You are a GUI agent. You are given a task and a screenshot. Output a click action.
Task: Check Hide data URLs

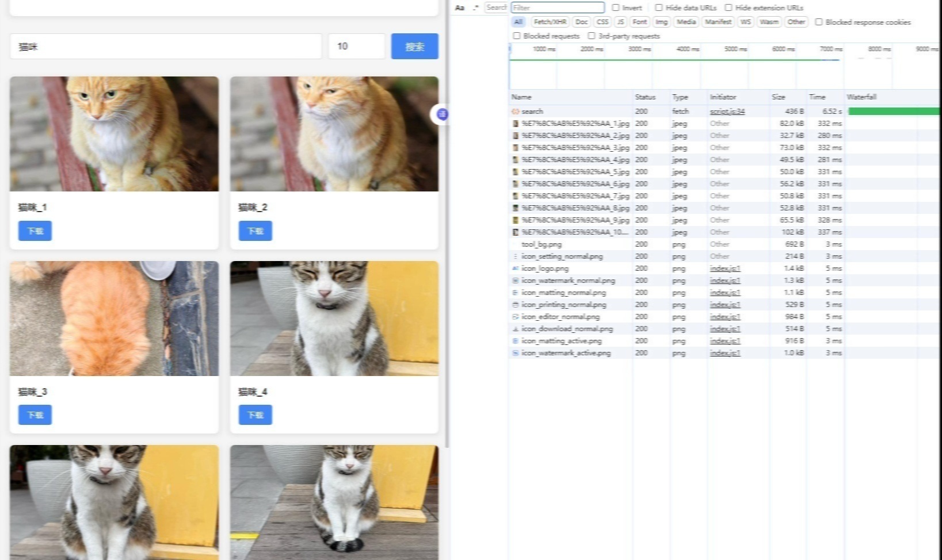[659, 7]
